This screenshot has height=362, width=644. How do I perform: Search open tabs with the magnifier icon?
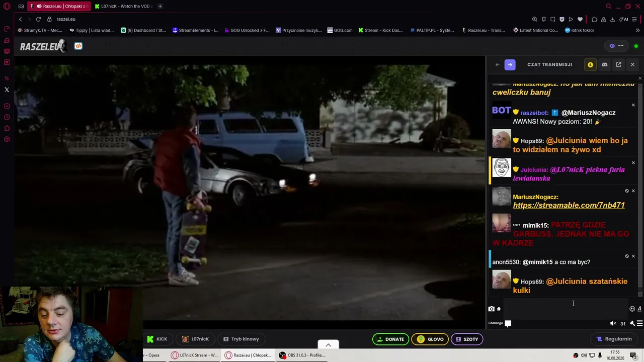[608, 6]
